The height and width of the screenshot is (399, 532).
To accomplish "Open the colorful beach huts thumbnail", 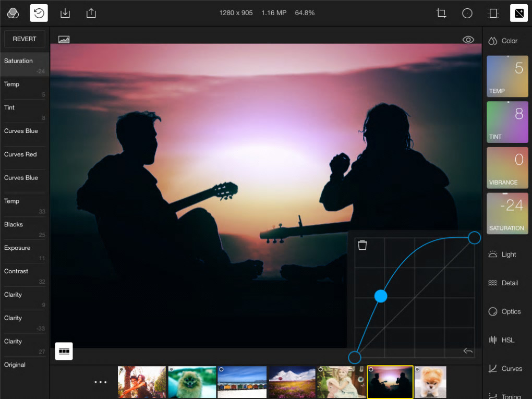I will pyautogui.click(x=242, y=382).
